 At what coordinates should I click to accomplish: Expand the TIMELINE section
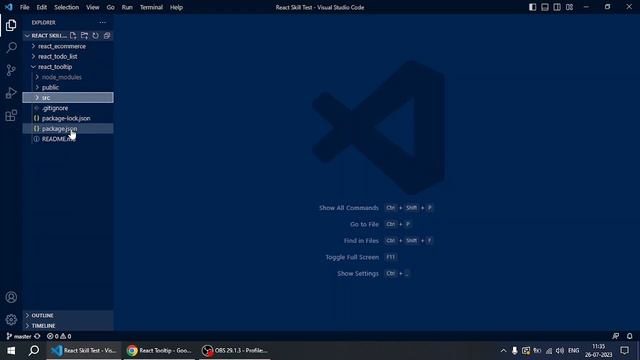click(x=68, y=326)
